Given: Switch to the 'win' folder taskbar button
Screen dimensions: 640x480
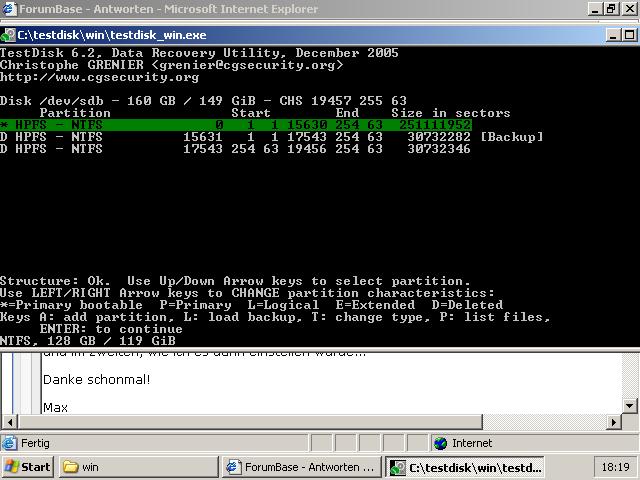Looking at the screenshot, I should [139, 467].
